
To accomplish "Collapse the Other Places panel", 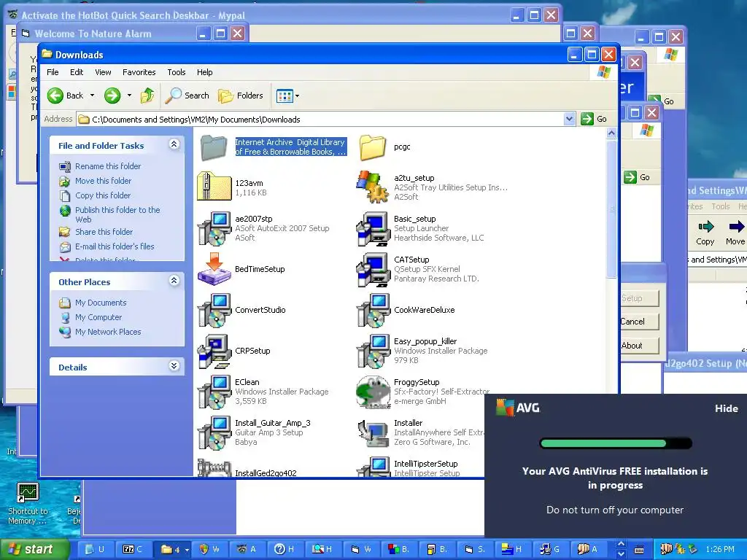I will coord(174,281).
